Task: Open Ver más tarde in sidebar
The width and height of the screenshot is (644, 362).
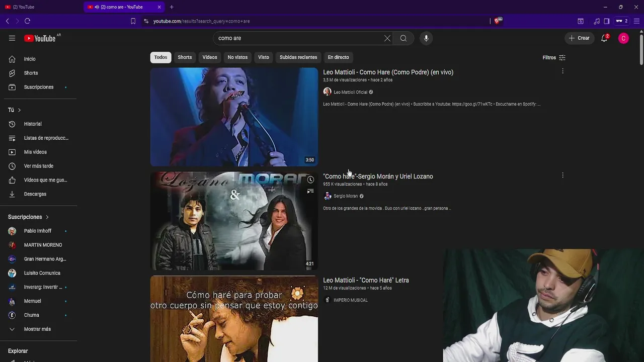Action: pos(38,166)
